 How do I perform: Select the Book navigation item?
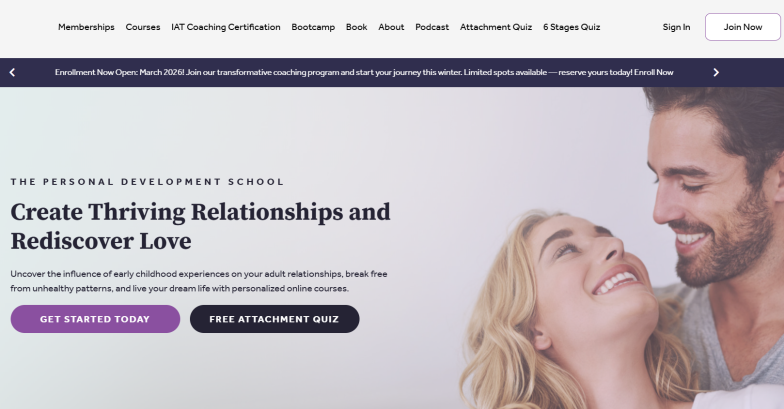[x=356, y=27]
